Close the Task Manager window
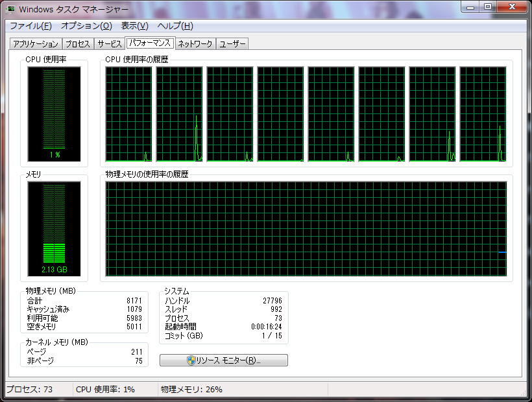 point(512,7)
